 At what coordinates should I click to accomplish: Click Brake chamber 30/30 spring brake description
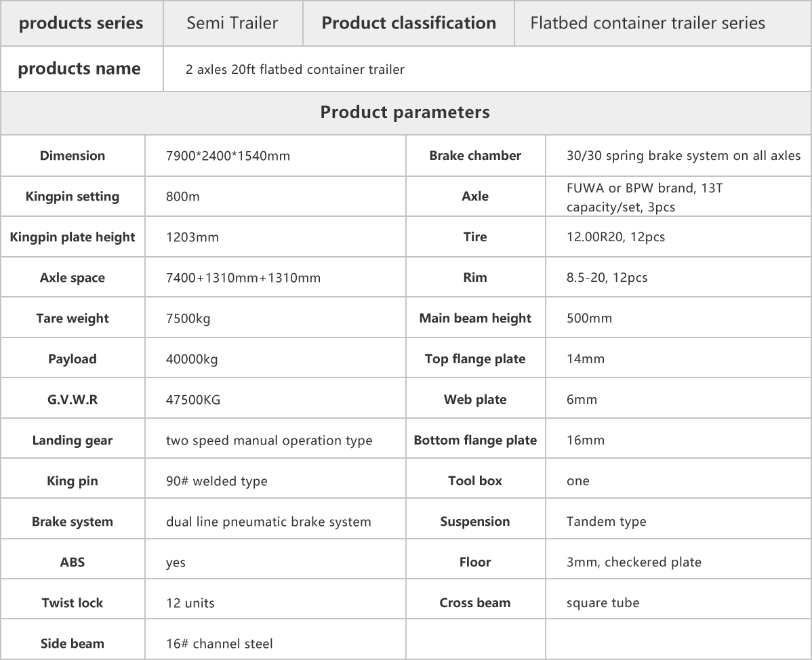[x=684, y=156]
